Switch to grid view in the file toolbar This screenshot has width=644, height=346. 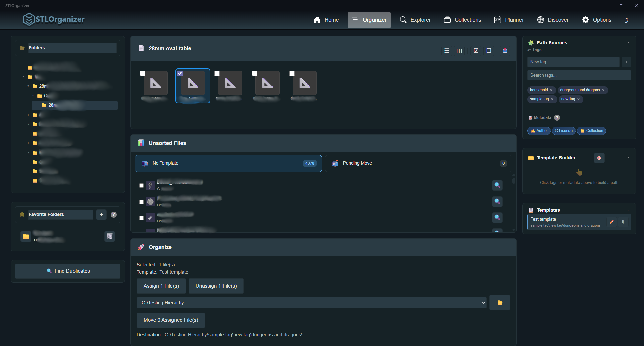[x=459, y=51]
